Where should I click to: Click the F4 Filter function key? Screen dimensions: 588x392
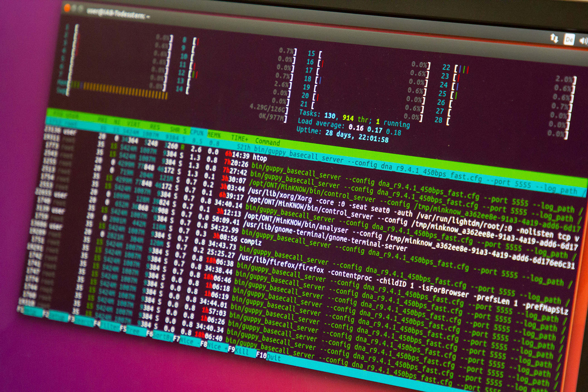[x=109, y=325]
